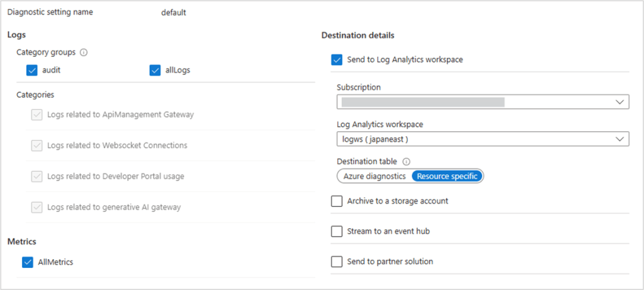Select Resource specific destination table option
Screen dimensions: 644x290
447,177
